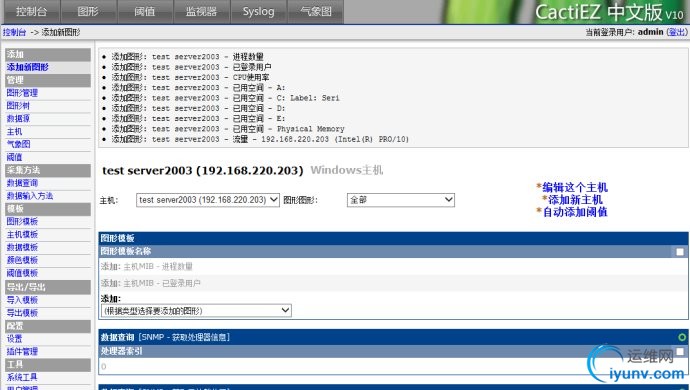Open the 主机 host selection dropdown
The width and height of the screenshot is (690, 390).
[x=208, y=200]
